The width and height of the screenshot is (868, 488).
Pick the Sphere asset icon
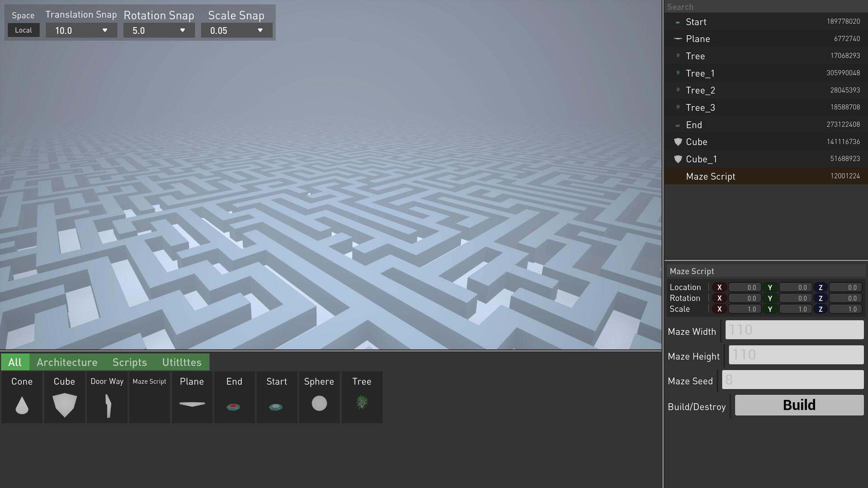pyautogui.click(x=319, y=403)
